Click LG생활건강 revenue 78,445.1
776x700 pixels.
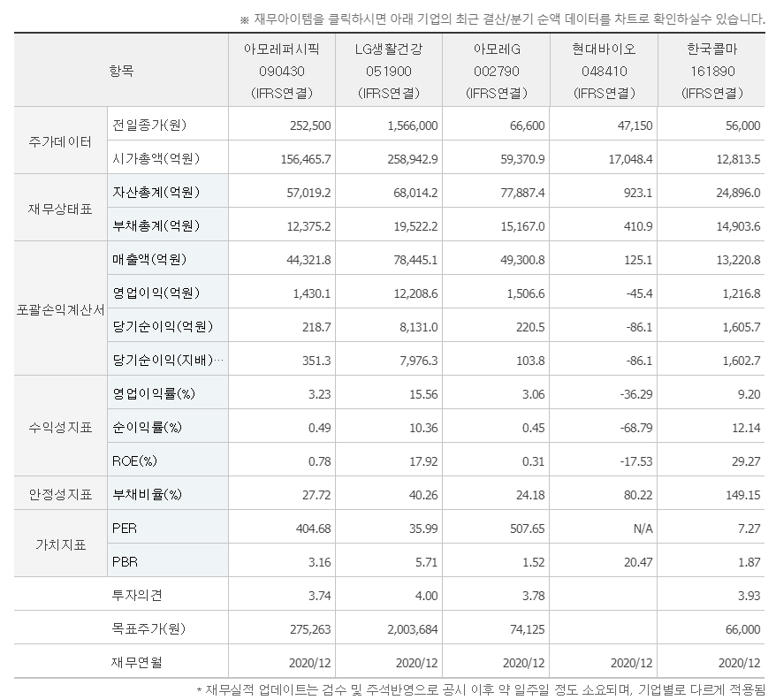(415, 260)
